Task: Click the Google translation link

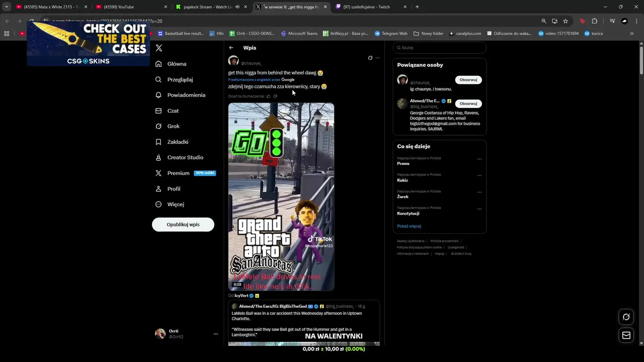Action: coord(288,79)
